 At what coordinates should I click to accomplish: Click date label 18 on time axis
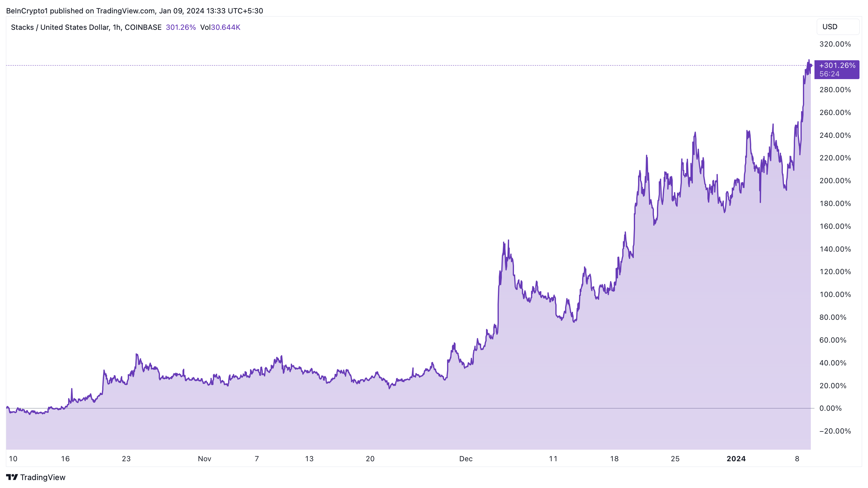tap(614, 459)
